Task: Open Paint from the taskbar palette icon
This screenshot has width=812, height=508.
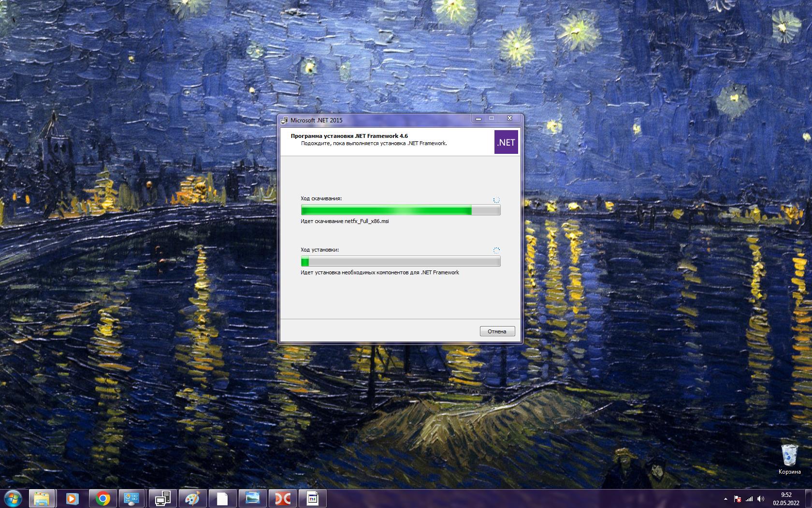Action: point(192,498)
